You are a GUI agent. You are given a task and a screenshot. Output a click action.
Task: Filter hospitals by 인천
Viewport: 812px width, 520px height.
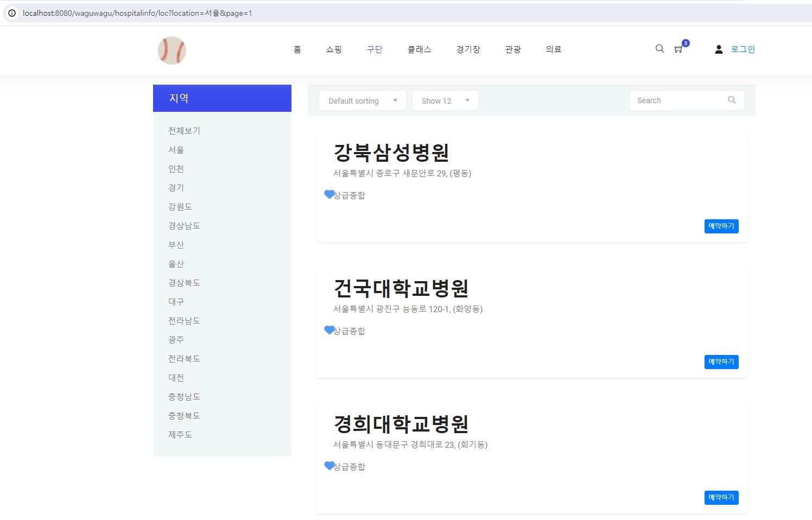pos(176,169)
